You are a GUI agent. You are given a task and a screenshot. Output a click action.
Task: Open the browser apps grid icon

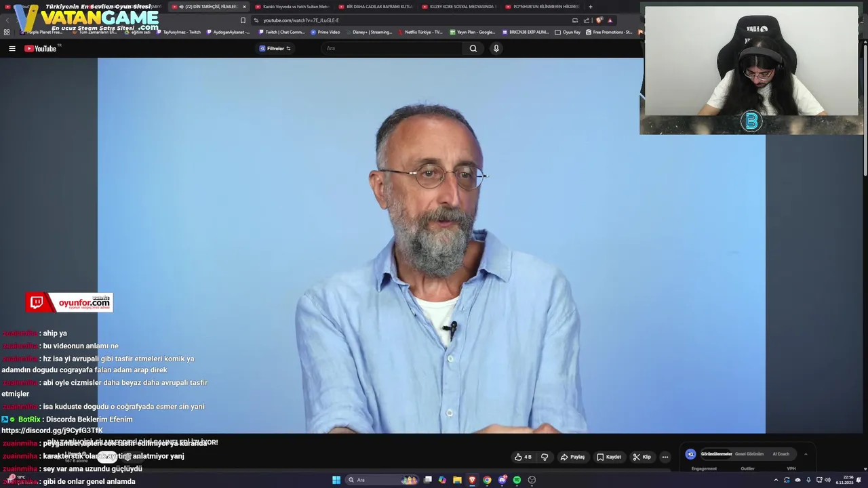(x=7, y=32)
